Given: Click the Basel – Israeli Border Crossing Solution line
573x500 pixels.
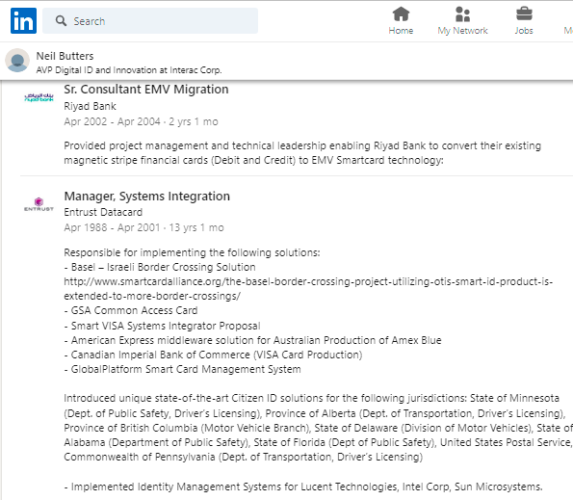Looking at the screenshot, I should (x=160, y=267).
